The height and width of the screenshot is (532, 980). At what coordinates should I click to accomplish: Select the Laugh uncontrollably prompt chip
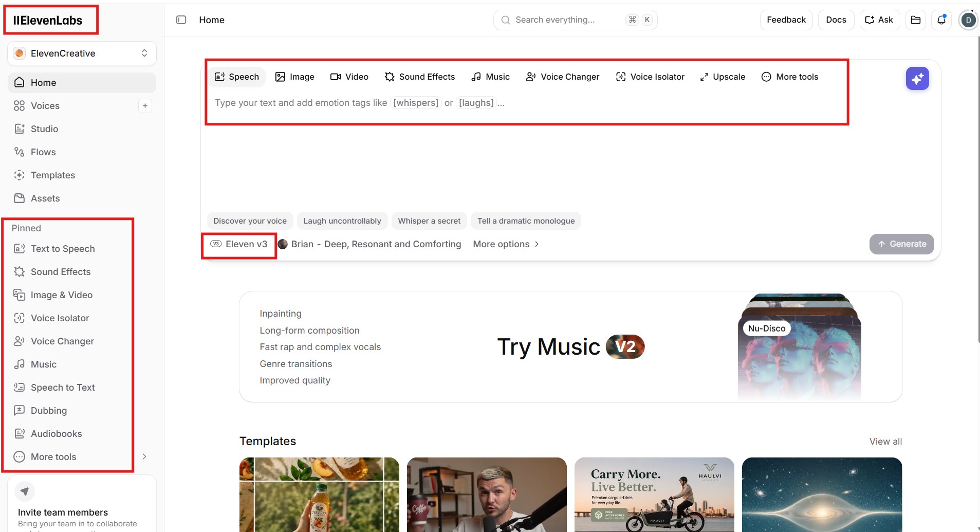click(x=342, y=221)
